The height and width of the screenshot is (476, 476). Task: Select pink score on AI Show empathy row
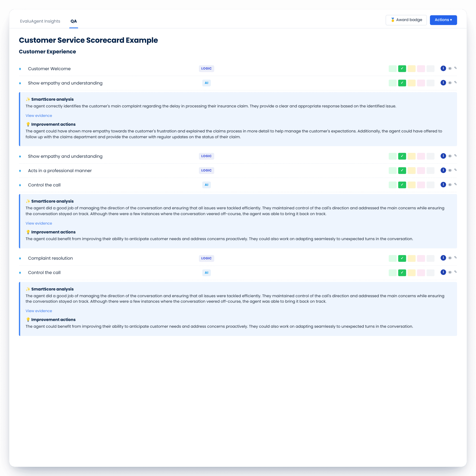click(421, 83)
